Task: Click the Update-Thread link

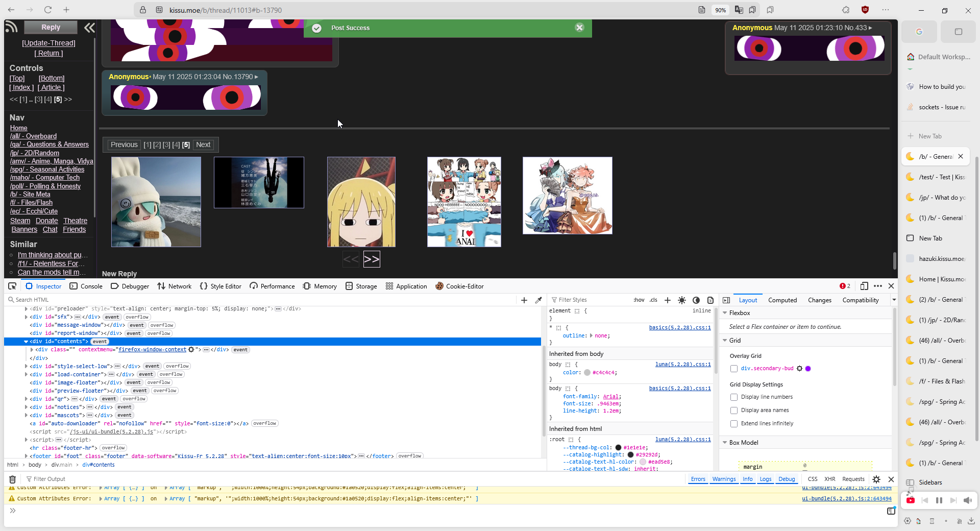Action: point(48,43)
